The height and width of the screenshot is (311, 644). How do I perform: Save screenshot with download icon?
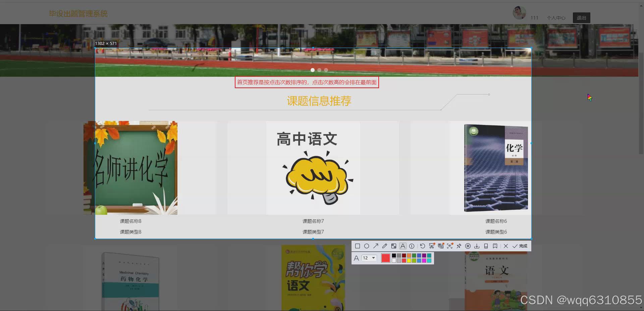tap(477, 246)
